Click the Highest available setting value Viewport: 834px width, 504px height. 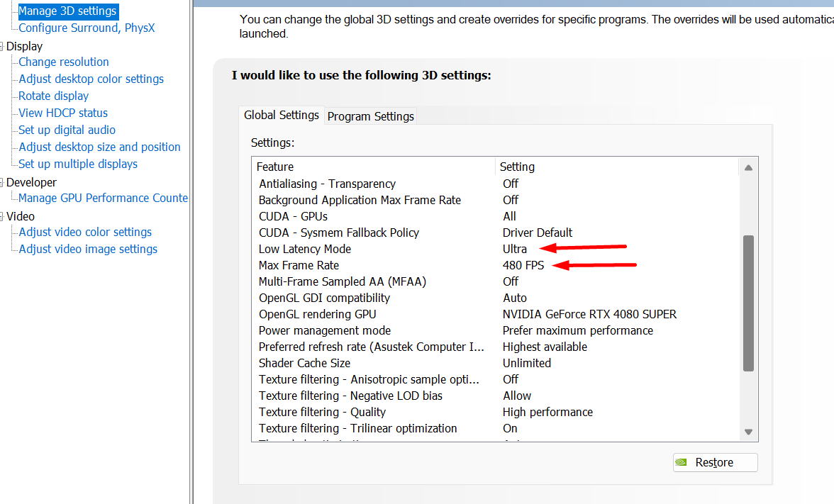[545, 347]
